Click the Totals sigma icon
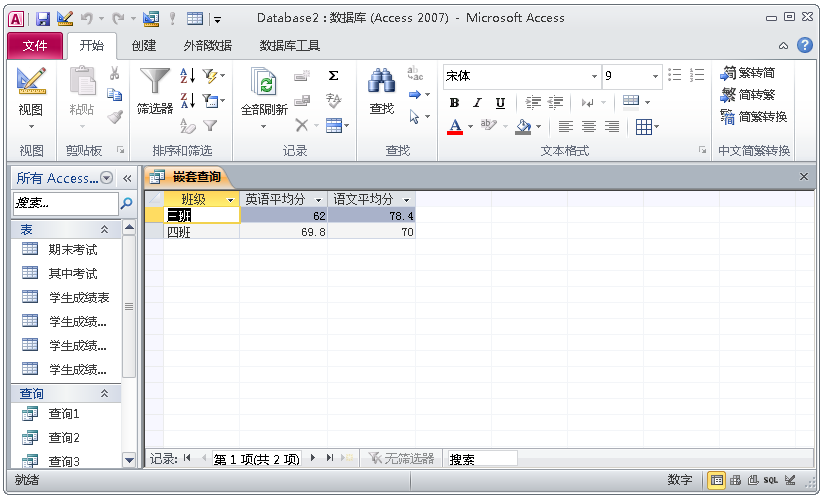 (333, 76)
